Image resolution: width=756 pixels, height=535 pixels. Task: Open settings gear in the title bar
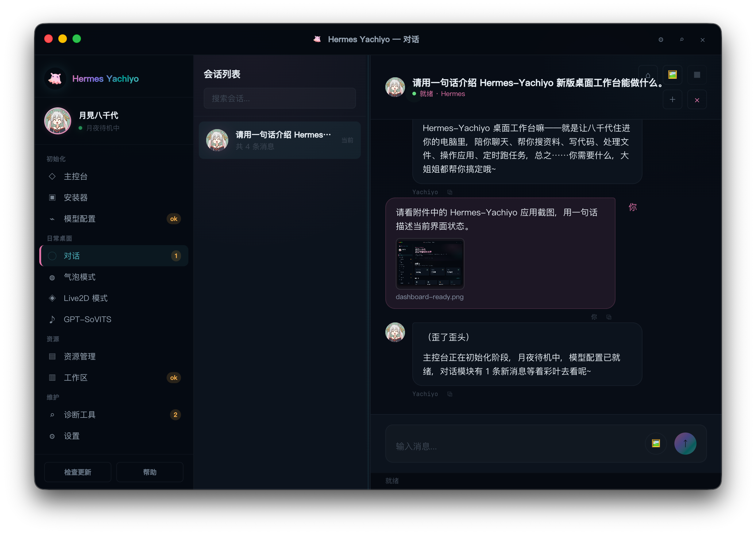661,40
